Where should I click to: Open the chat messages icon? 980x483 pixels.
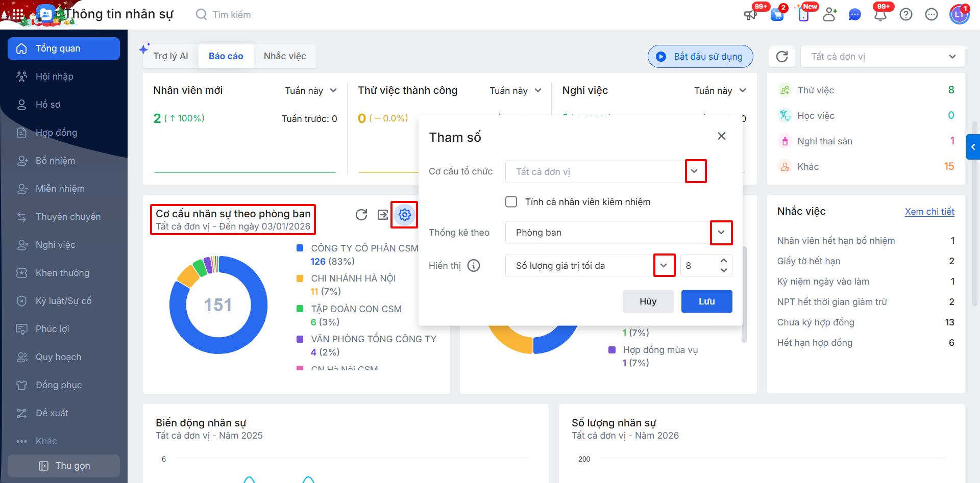pos(854,14)
